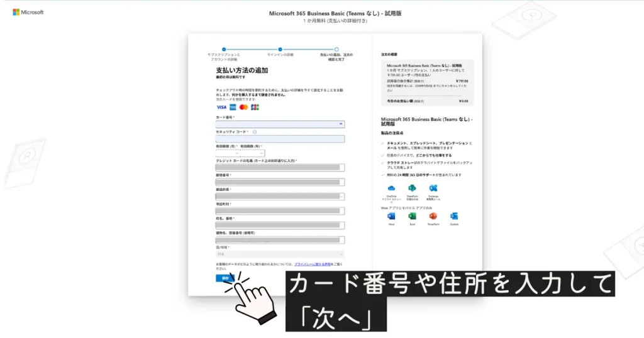644x338 pixels.
Task: Click the blue 保存 (save) button
Action: coord(225,278)
